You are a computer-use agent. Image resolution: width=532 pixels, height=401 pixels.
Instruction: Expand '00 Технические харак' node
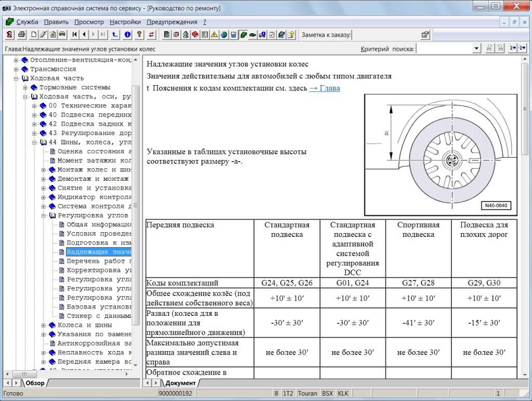[34, 106]
